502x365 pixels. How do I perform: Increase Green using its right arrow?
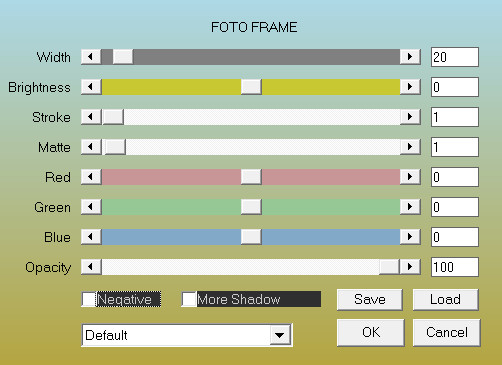(410, 207)
